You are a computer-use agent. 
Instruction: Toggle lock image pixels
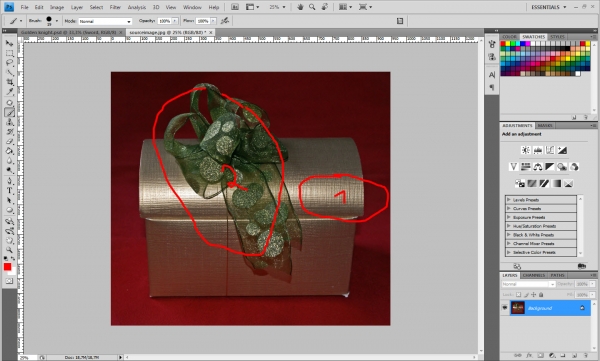(x=527, y=295)
